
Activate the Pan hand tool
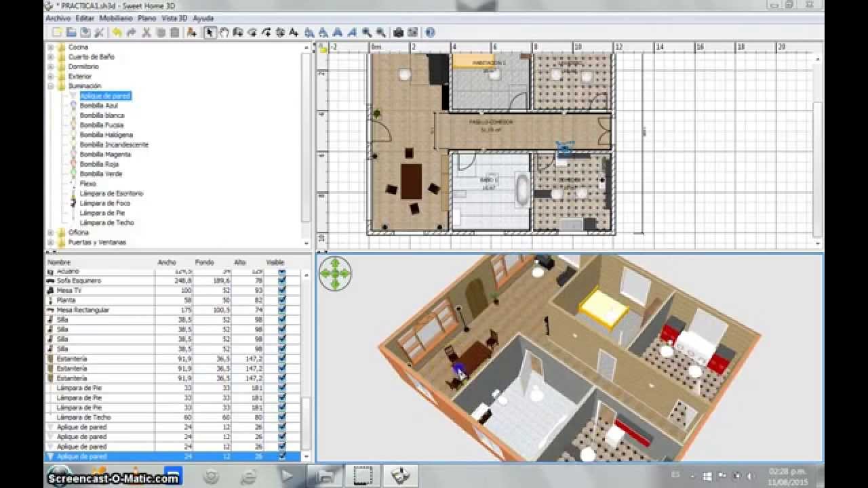coord(224,33)
